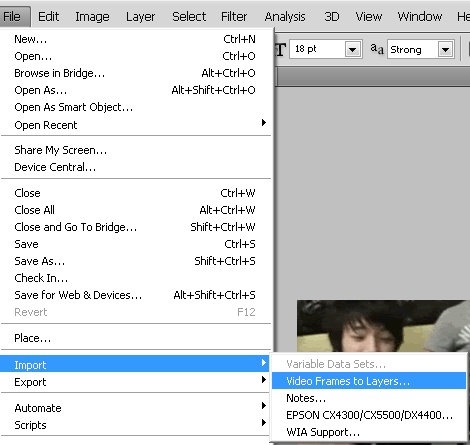The height and width of the screenshot is (445, 470).
Task: Open the Filter menu
Action: (x=234, y=16)
